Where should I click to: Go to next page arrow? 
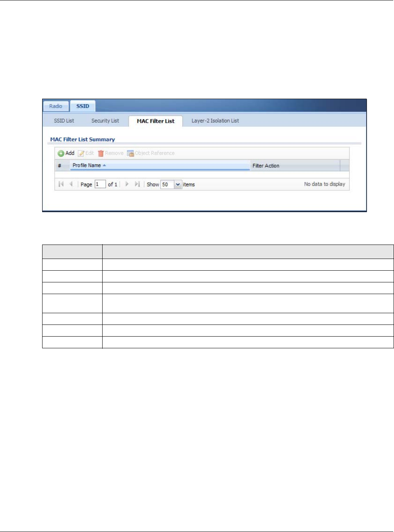(x=127, y=184)
